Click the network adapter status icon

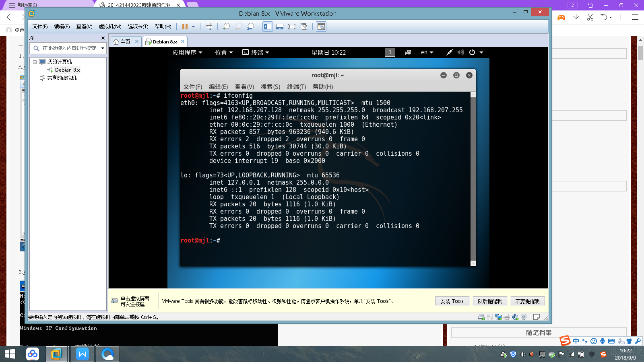coord(498,317)
